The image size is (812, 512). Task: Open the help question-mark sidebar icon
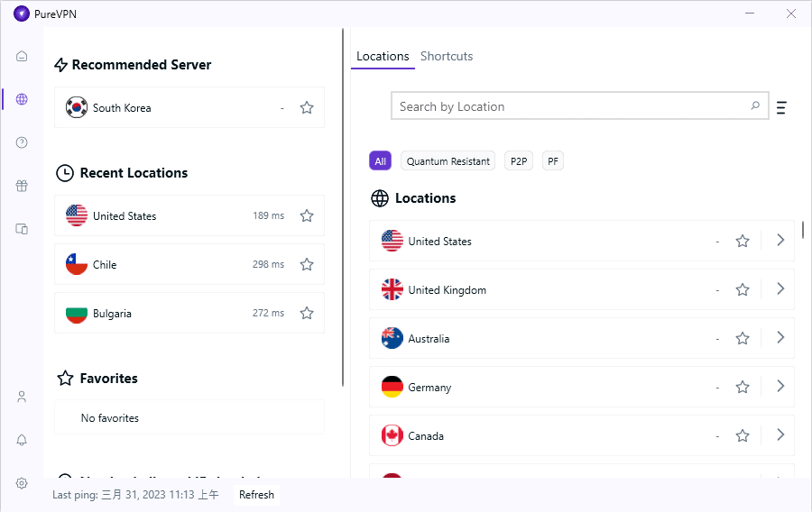point(22,142)
